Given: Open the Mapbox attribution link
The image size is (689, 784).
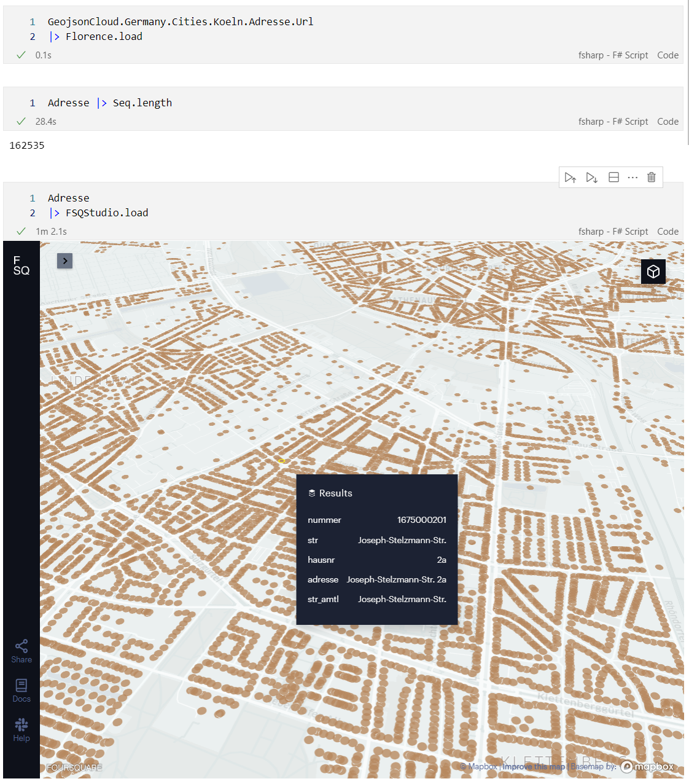Looking at the screenshot, I should [x=479, y=766].
